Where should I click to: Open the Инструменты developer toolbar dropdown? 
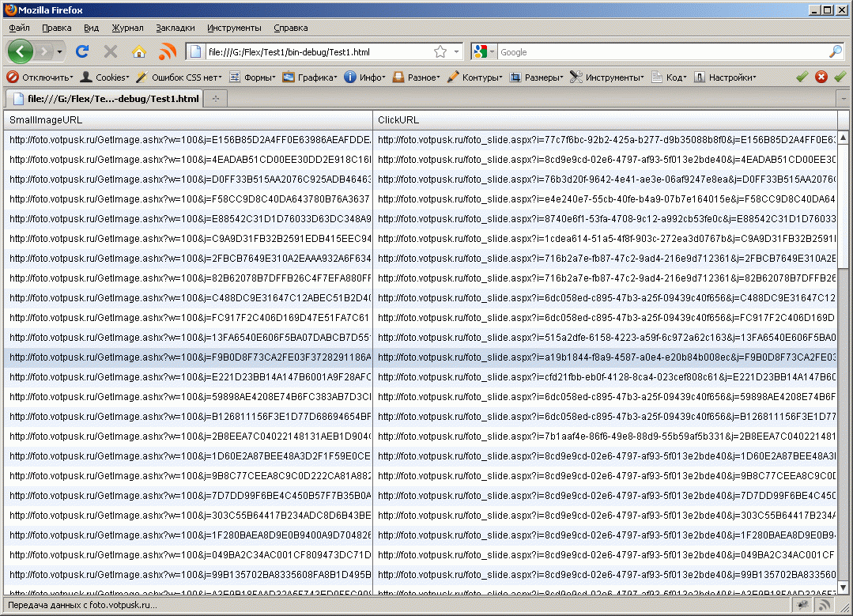pos(606,77)
